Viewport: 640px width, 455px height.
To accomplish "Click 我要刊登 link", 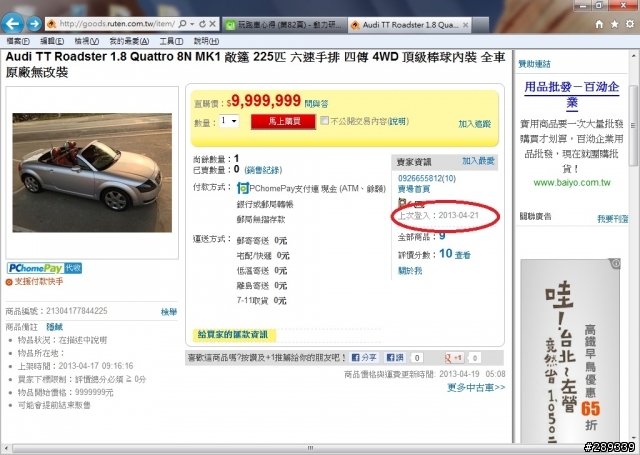I will [x=613, y=219].
